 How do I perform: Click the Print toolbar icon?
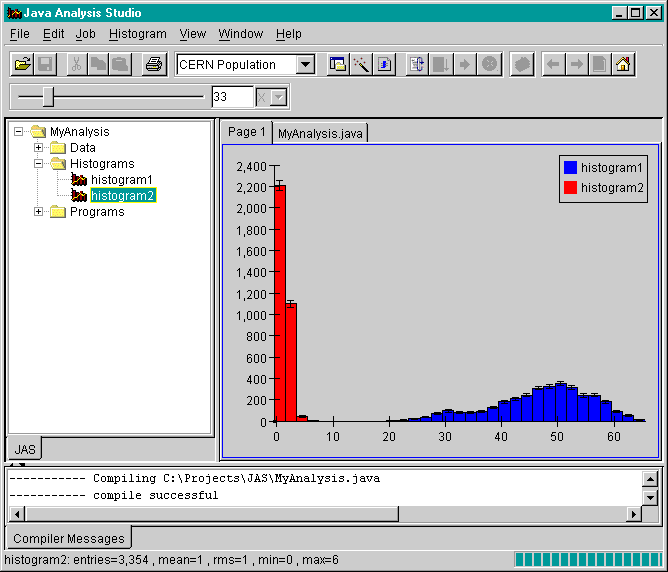153,65
